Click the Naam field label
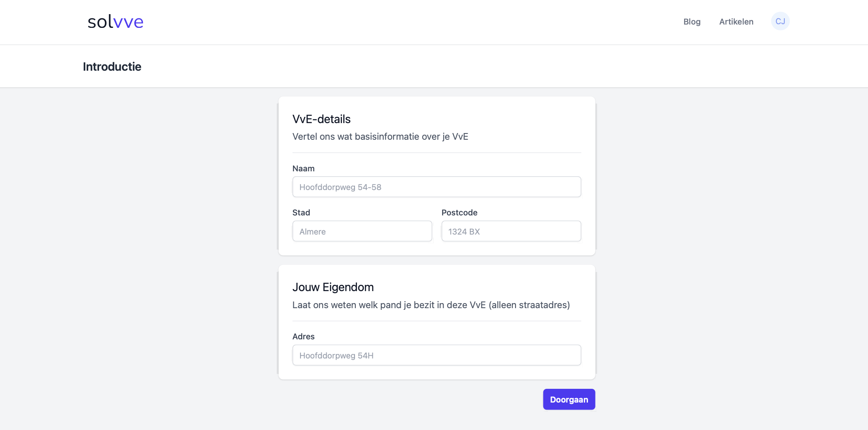This screenshot has width=868, height=430. [x=303, y=168]
